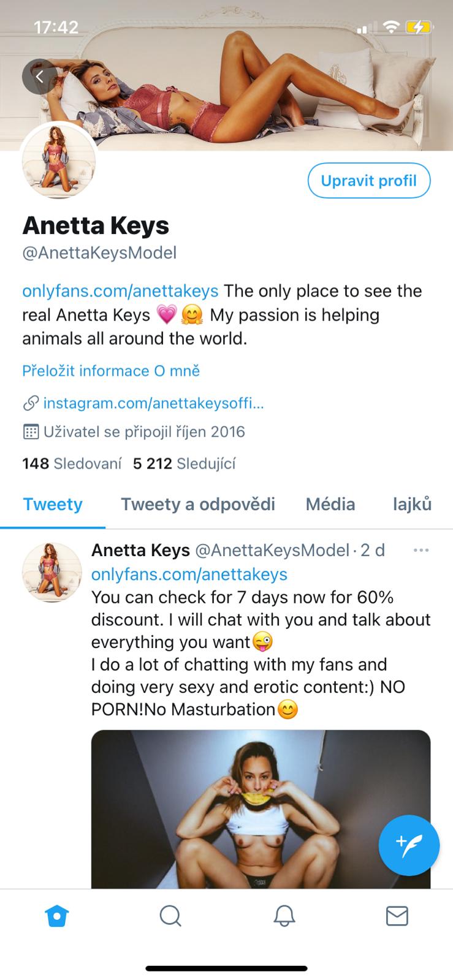Open the "148 Sledovaní" following list
Viewport: 453px width, 980px height.
click(72, 464)
